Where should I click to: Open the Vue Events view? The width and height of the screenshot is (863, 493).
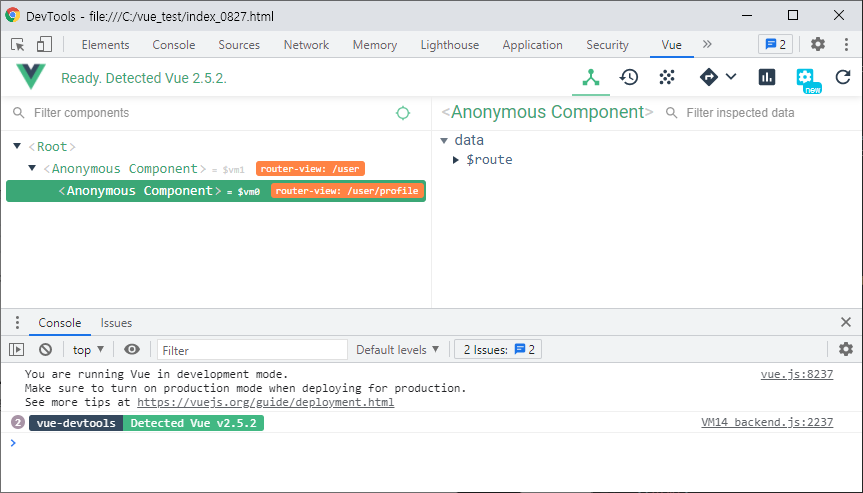667,78
